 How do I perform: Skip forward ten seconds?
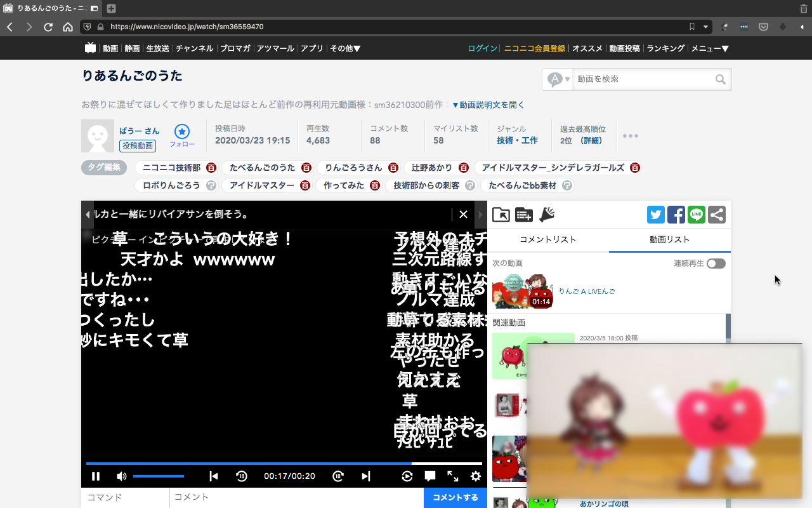pos(338,476)
